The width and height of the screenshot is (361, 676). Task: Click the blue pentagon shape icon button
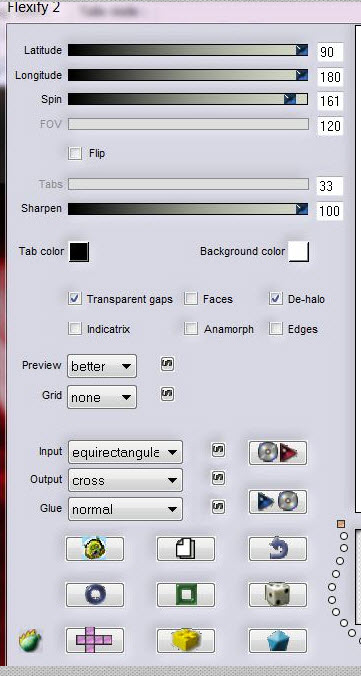278,640
